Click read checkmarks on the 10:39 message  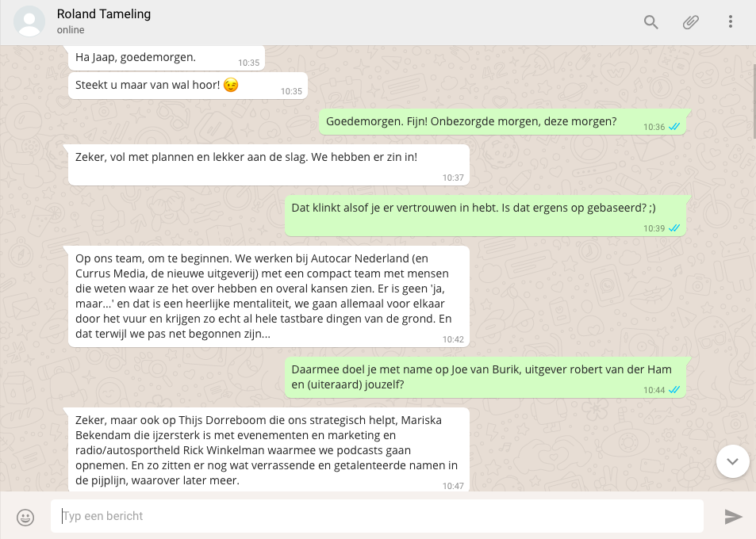[x=674, y=227]
